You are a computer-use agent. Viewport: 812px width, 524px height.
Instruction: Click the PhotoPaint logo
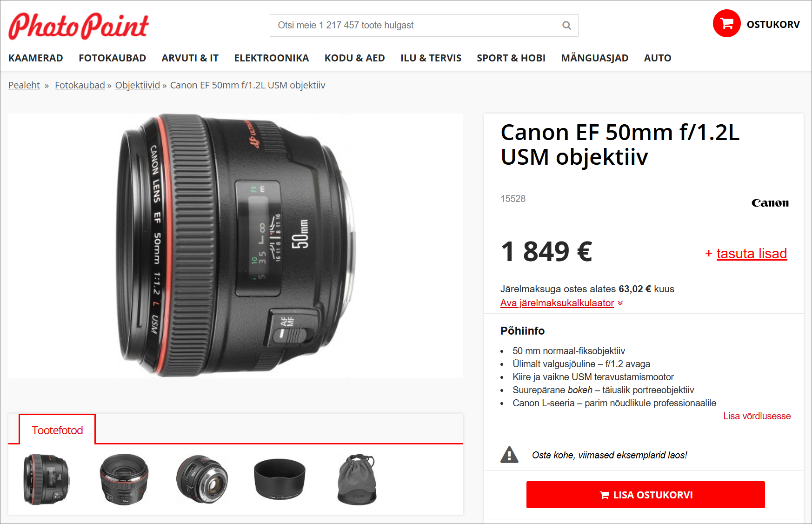click(x=79, y=26)
